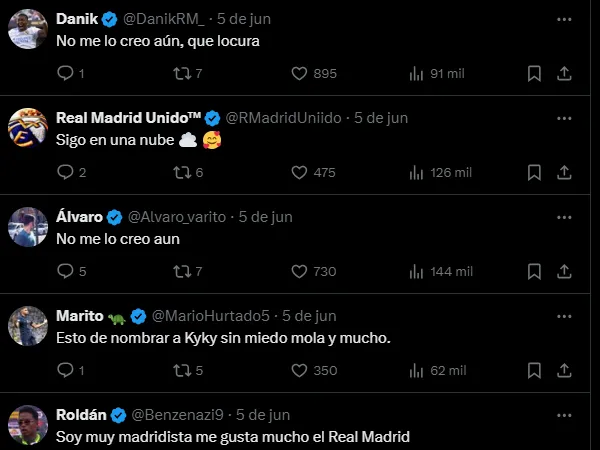600x450 pixels.
Task: Like Danik's tweet with the heart
Action: [x=298, y=73]
